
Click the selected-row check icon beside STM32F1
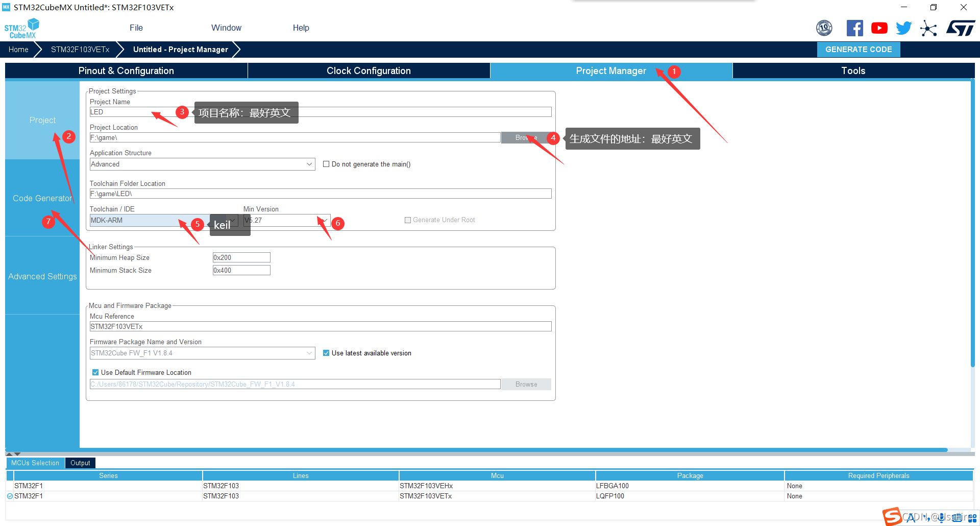(x=10, y=496)
